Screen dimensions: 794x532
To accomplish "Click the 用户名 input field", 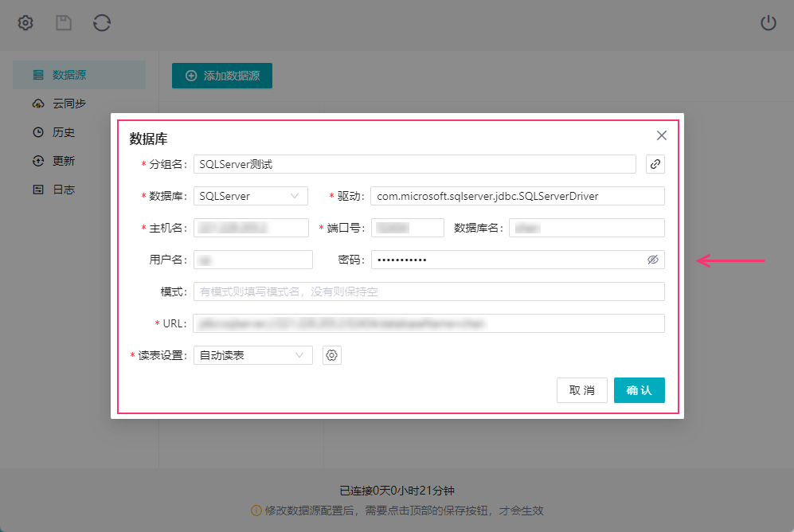I will 253,260.
